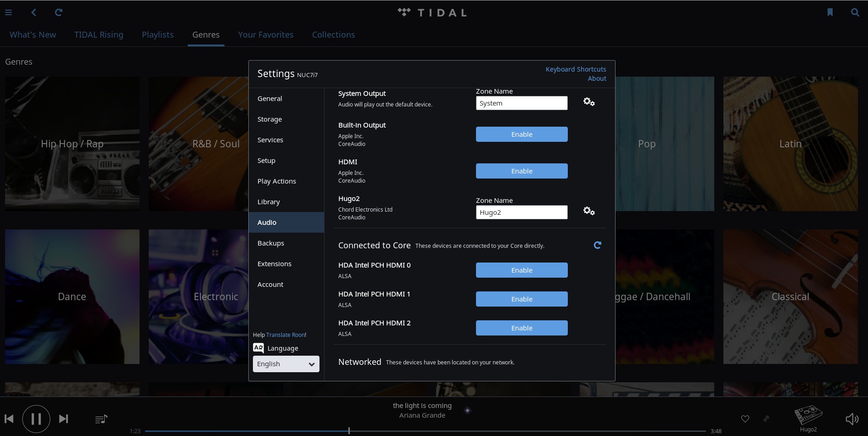The height and width of the screenshot is (436, 868).
Task: Open the Pop genre tile
Action: pyautogui.click(x=665, y=144)
